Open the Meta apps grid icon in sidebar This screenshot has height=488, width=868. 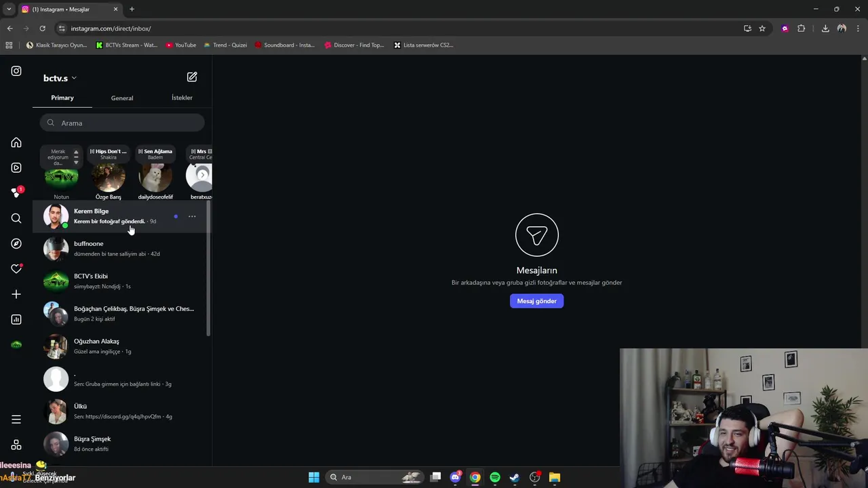[16, 445]
